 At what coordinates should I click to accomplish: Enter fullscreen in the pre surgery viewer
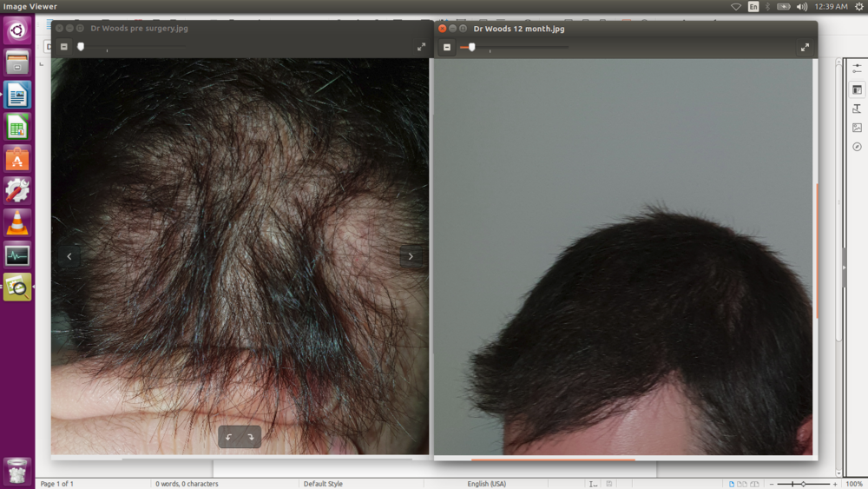[421, 47]
